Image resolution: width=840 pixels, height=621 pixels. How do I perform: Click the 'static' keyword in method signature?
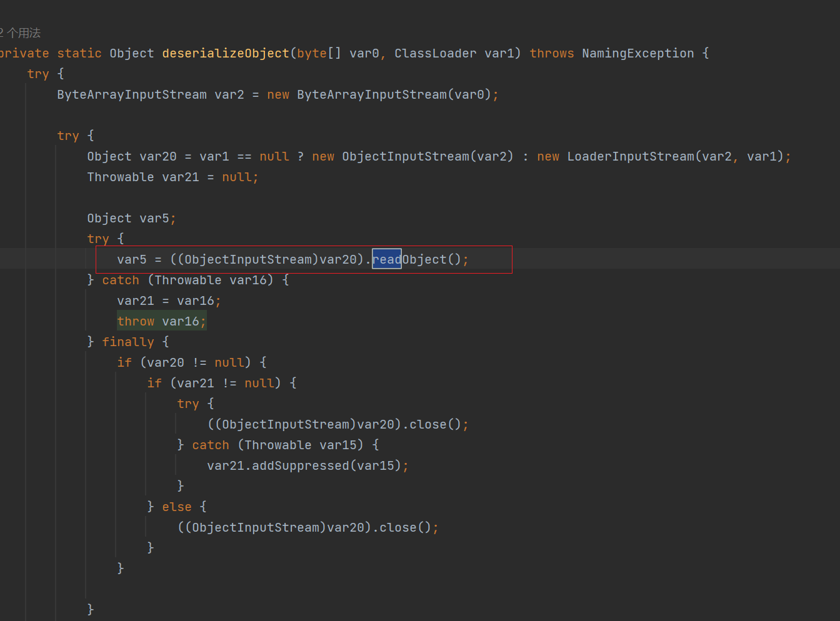pyautogui.click(x=79, y=54)
